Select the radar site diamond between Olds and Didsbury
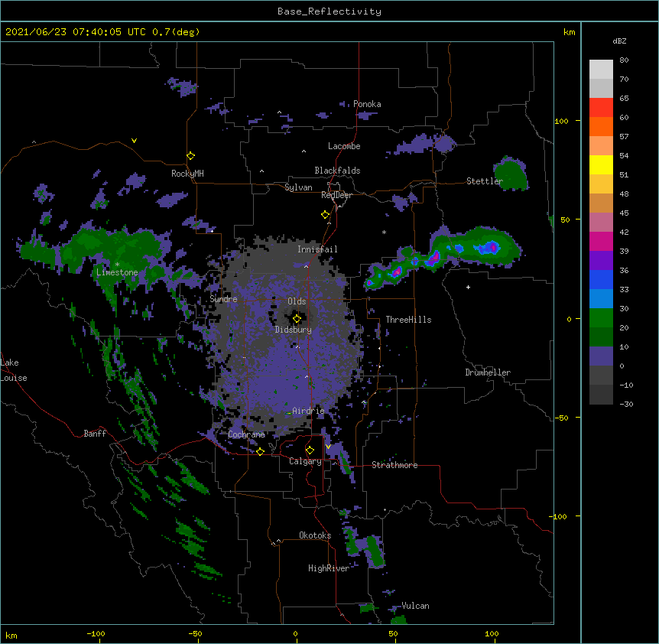Viewport: 659px width, 644px height. pyautogui.click(x=297, y=319)
